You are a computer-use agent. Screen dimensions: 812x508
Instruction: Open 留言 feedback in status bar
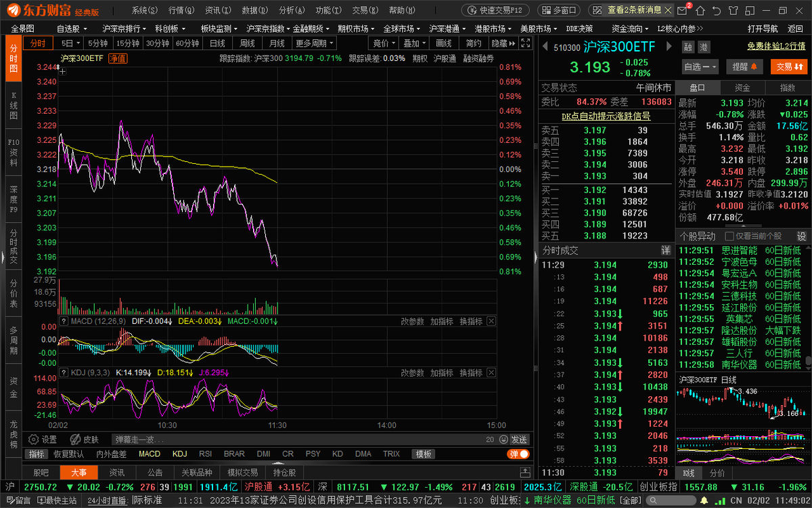(x=18, y=501)
